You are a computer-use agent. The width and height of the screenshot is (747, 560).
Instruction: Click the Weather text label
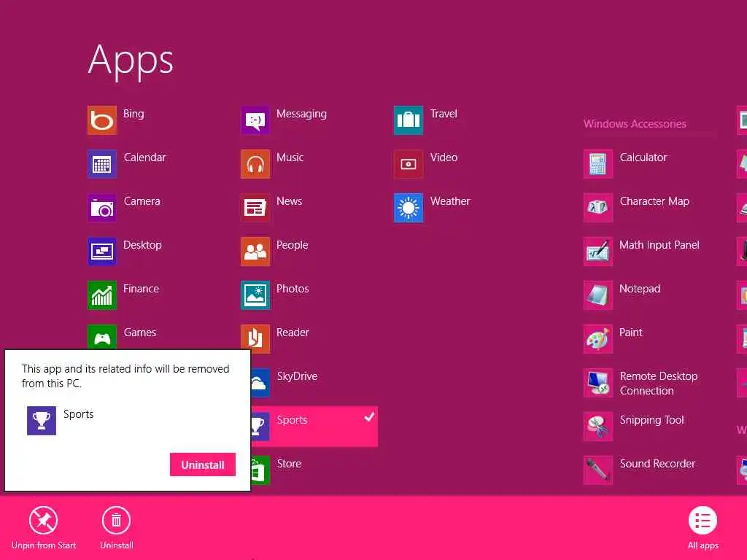tap(450, 201)
